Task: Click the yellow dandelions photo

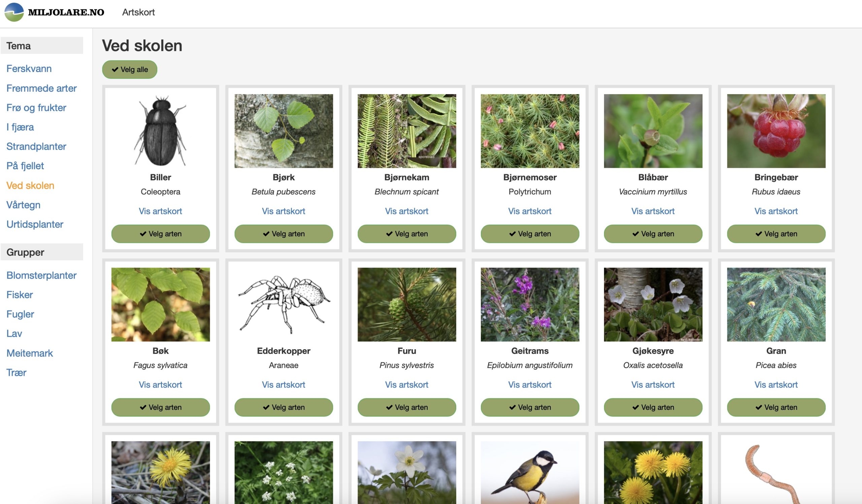Action: coord(653,473)
